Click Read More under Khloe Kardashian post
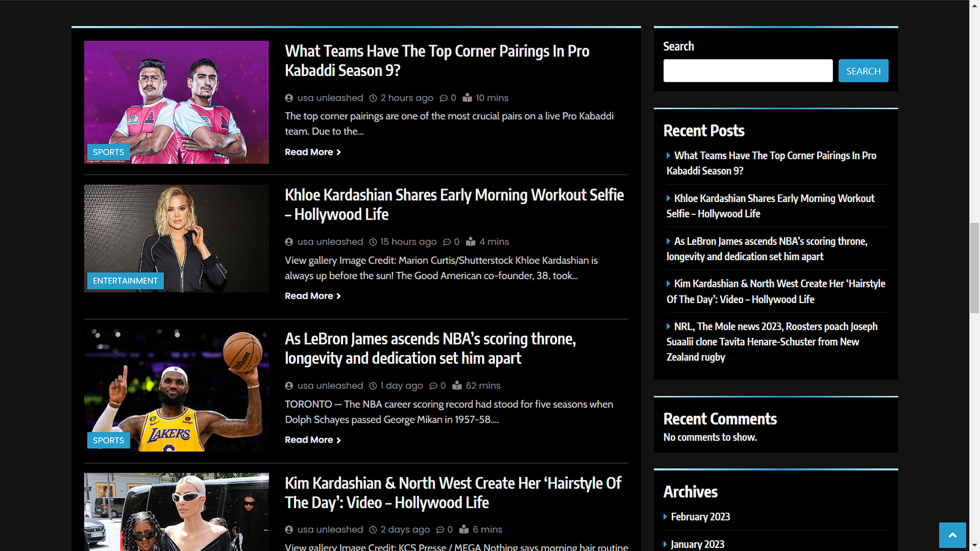 pyautogui.click(x=312, y=296)
